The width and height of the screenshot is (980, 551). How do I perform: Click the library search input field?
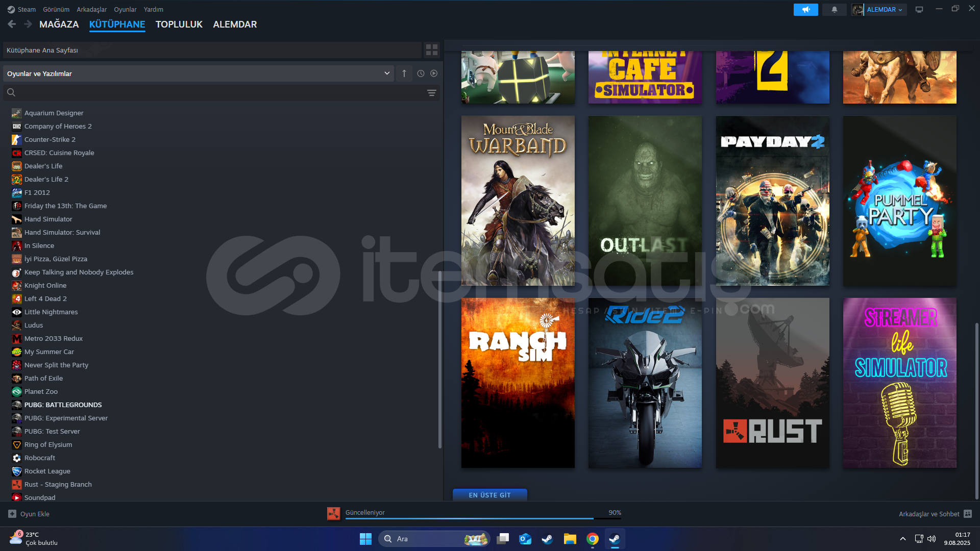click(x=222, y=92)
